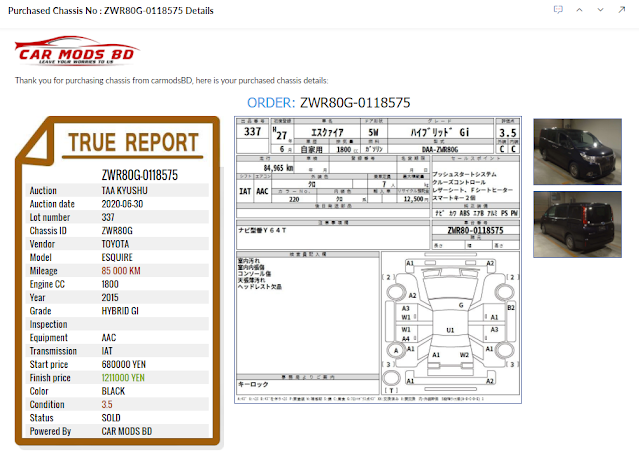
Task: Select the Equipment value 'AAC' in report
Action: pyautogui.click(x=109, y=338)
